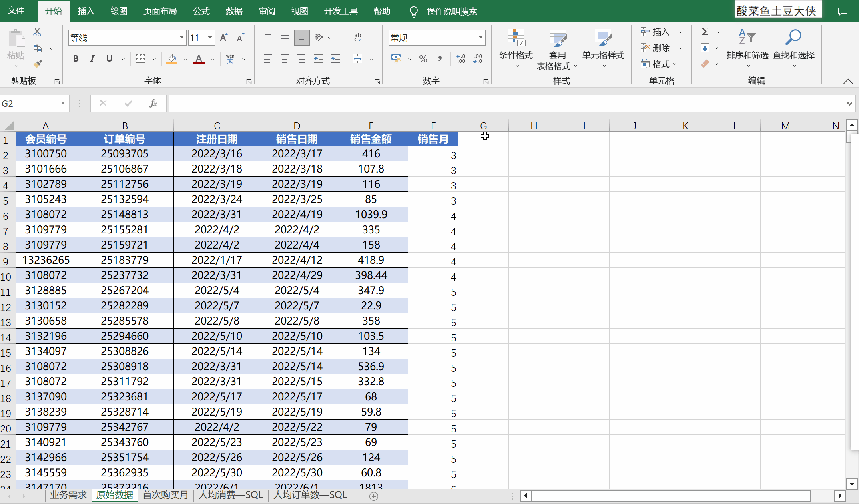Open the font name dropdown 等线

tap(181, 38)
